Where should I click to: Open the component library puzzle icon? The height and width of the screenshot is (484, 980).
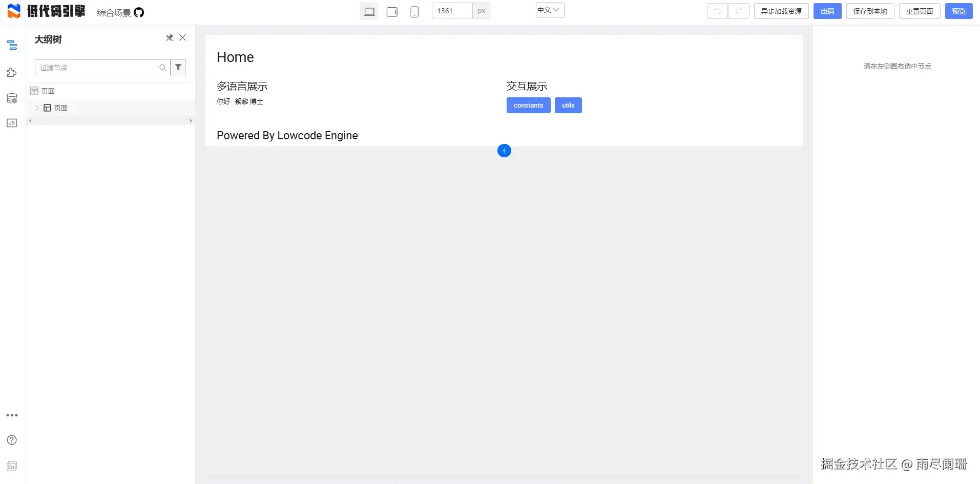tap(12, 73)
